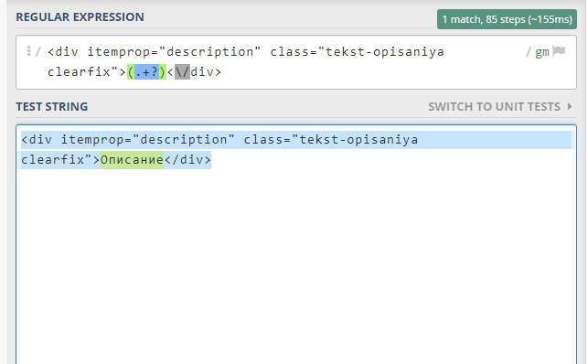Click inside the regular expression input field
Image resolution: width=588 pixels, height=364 pixels.
pos(296,62)
